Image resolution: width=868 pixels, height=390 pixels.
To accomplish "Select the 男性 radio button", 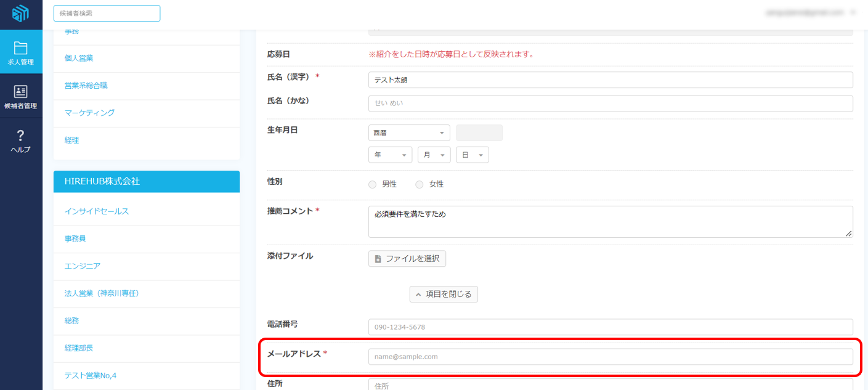I will coord(372,184).
